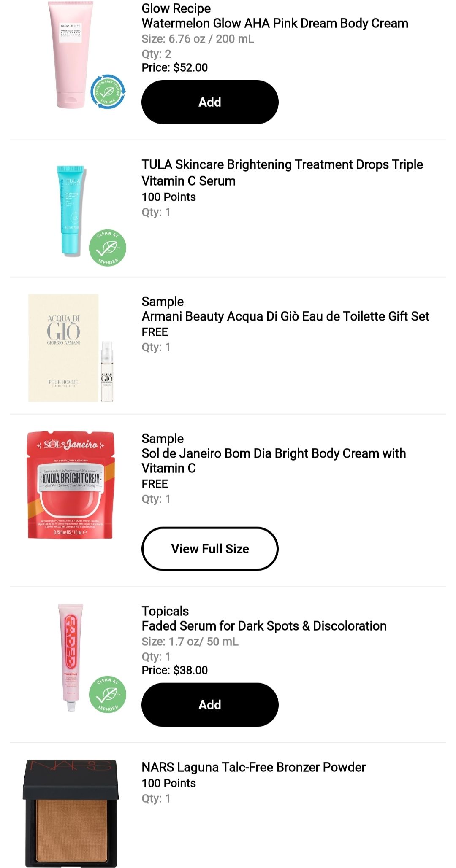Open Acqua Di Gio sample image

pos(70,348)
